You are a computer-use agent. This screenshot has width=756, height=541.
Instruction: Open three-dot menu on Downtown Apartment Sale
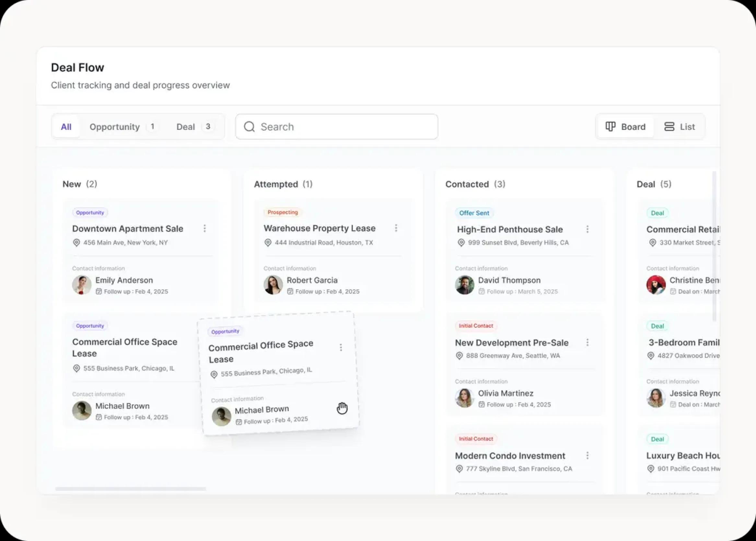click(x=204, y=228)
